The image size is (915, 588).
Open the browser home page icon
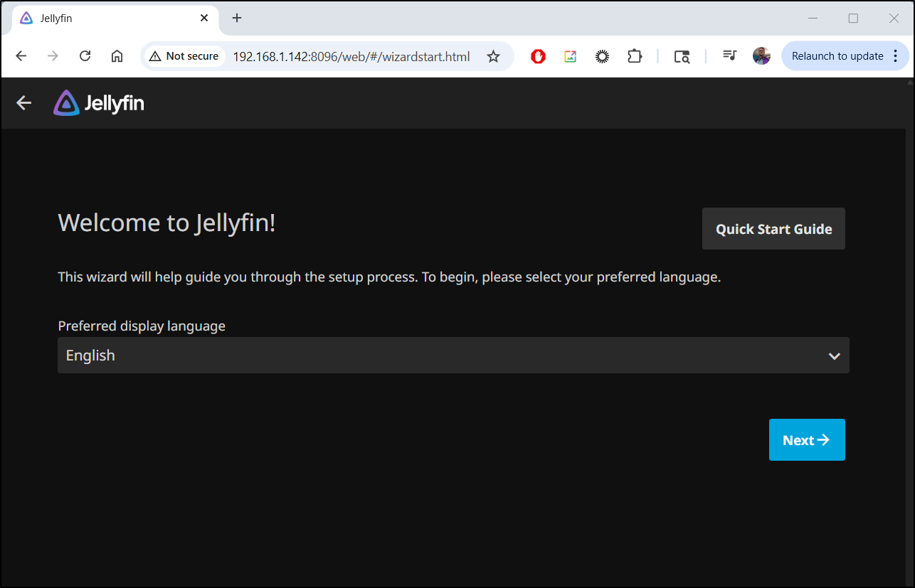117,56
